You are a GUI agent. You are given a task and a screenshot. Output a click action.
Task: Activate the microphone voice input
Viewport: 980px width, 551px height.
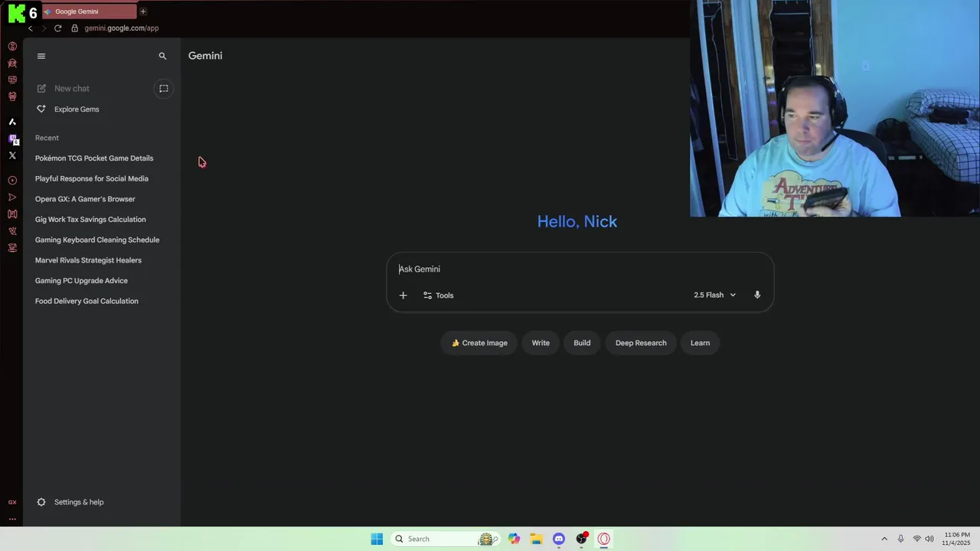757,295
